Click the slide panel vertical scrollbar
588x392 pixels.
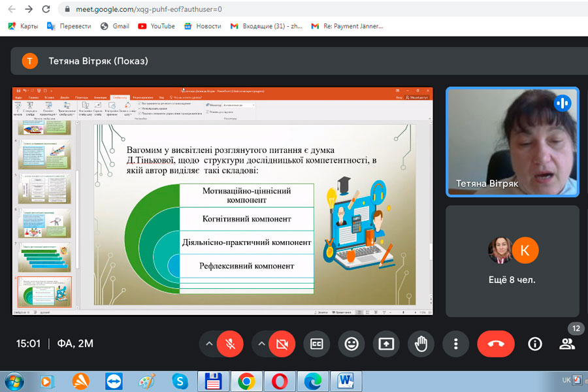(77, 214)
